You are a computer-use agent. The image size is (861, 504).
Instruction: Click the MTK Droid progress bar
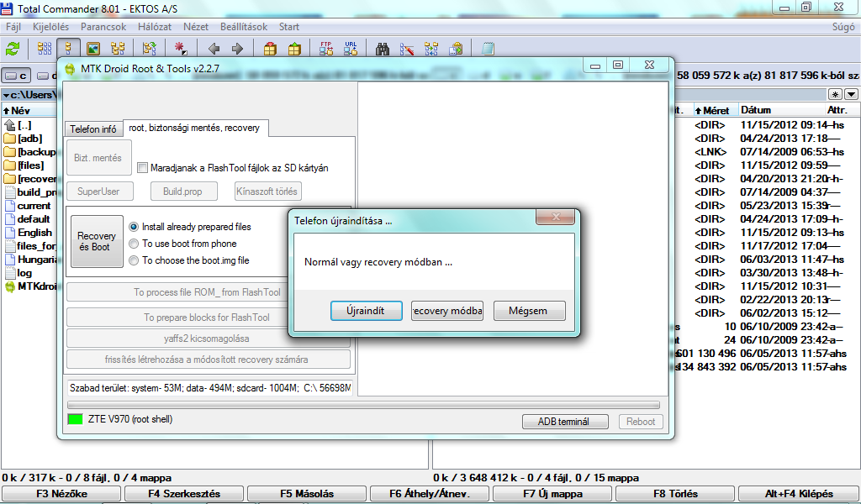point(363,405)
